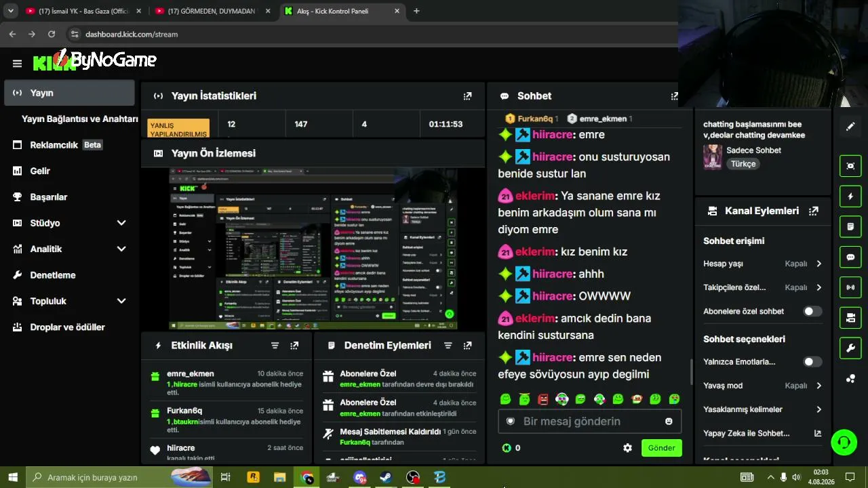Switch to GÖRMEDEN, DUYMADAN browser tab
This screenshot has width=868, height=488.
212,11
